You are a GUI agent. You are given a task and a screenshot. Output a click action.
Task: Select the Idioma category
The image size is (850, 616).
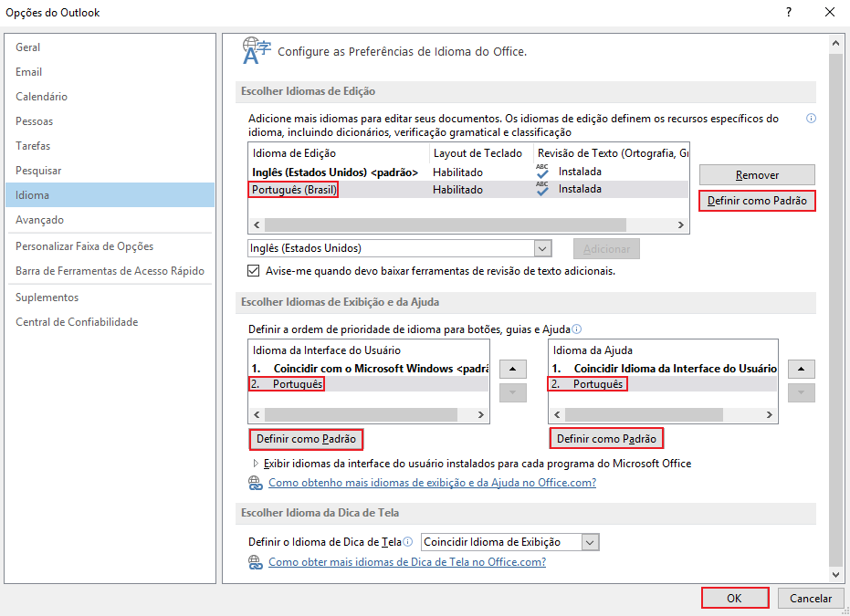click(x=110, y=195)
